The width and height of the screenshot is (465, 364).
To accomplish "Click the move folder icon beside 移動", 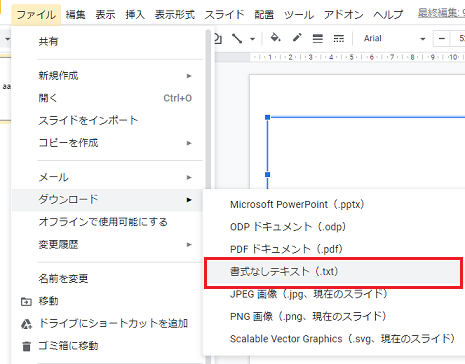I will [x=26, y=302].
